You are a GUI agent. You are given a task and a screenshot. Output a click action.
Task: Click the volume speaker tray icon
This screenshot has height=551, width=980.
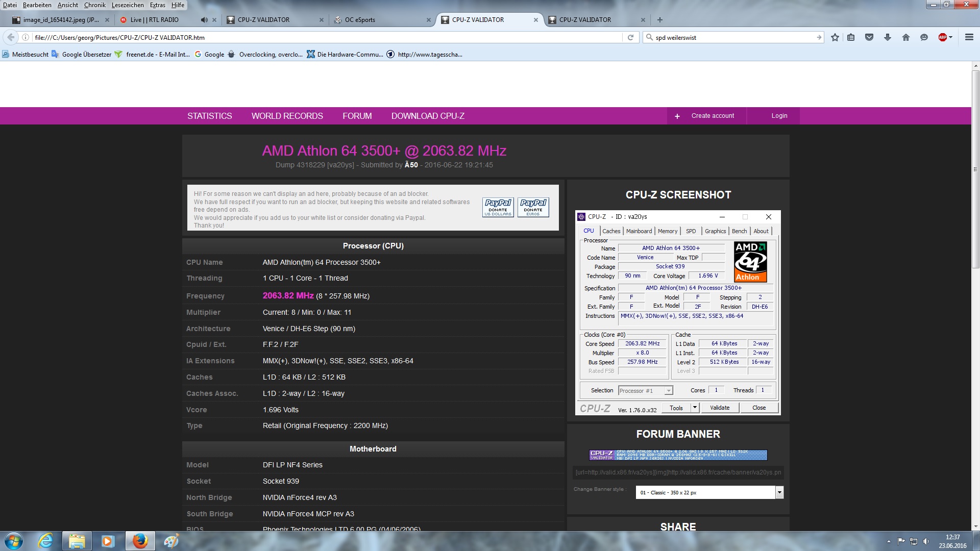click(926, 541)
